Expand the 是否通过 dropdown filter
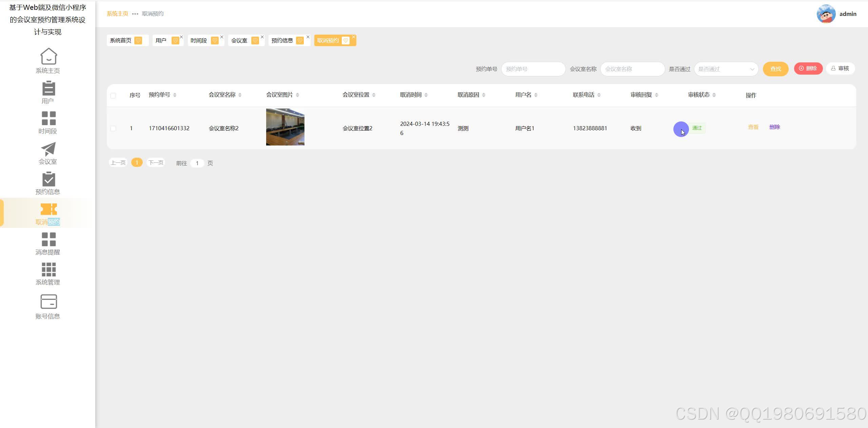 pyautogui.click(x=726, y=69)
